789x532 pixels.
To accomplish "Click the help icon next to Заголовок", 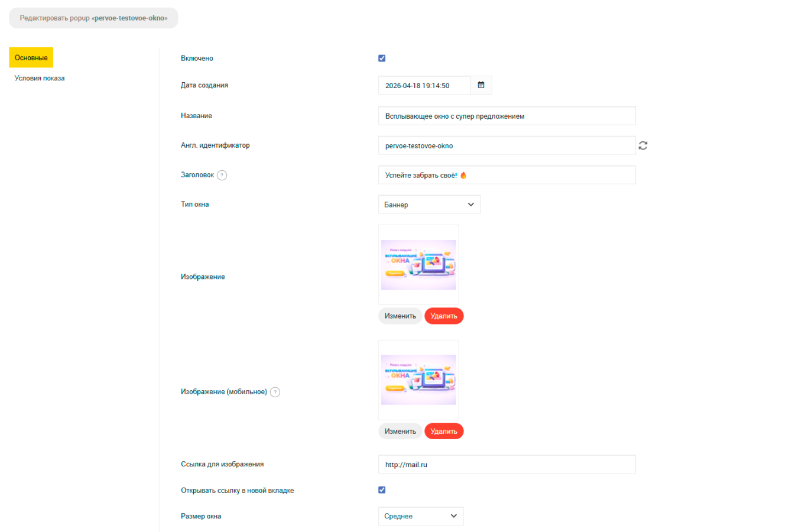I will [222, 175].
